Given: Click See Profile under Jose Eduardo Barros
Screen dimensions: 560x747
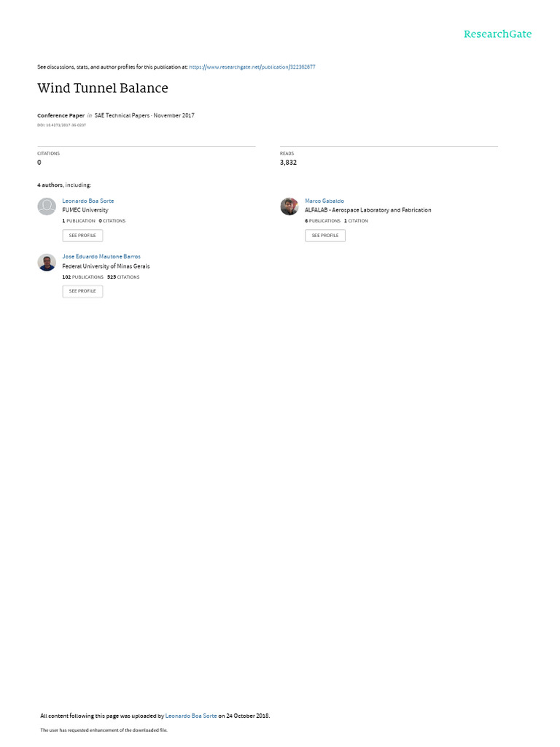Looking at the screenshot, I should [x=82, y=291].
